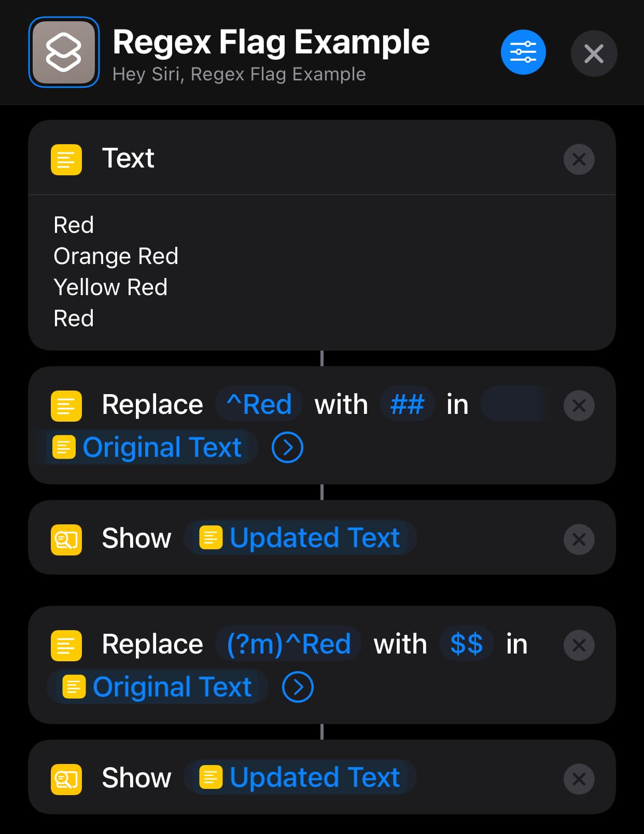Click the second Replace Text action icon
This screenshot has height=834, width=644.
(65, 645)
